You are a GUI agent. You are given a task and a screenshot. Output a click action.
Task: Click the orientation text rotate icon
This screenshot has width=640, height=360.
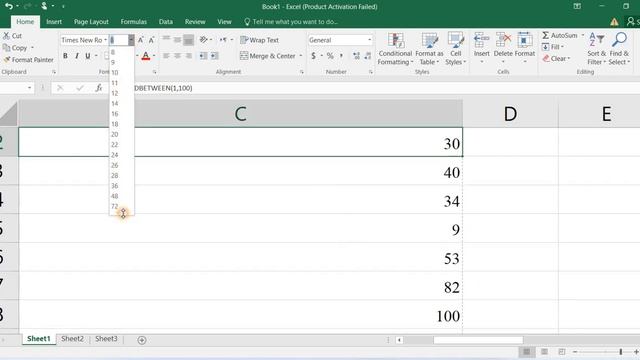tap(204, 40)
